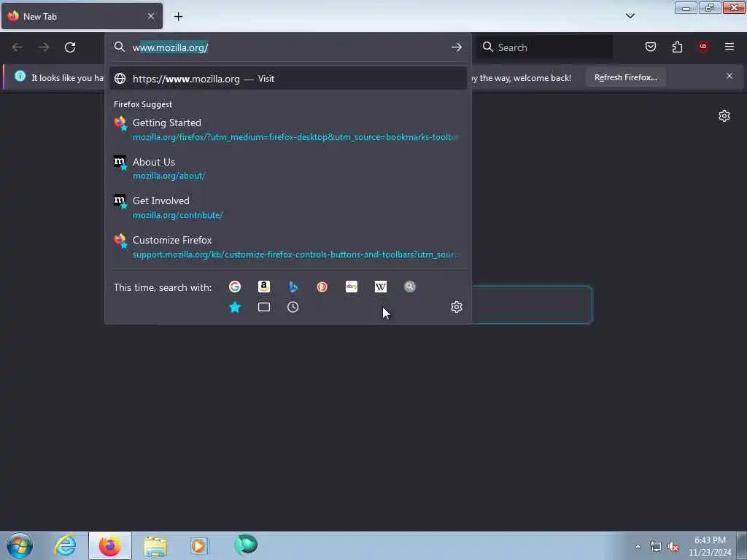Search with DuckDuckGo this time
Image resolution: width=747 pixels, height=560 pixels.
pyautogui.click(x=322, y=287)
